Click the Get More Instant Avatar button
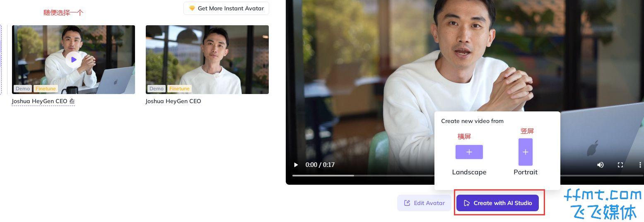Image resolution: width=644 pixels, height=222 pixels. point(226,8)
